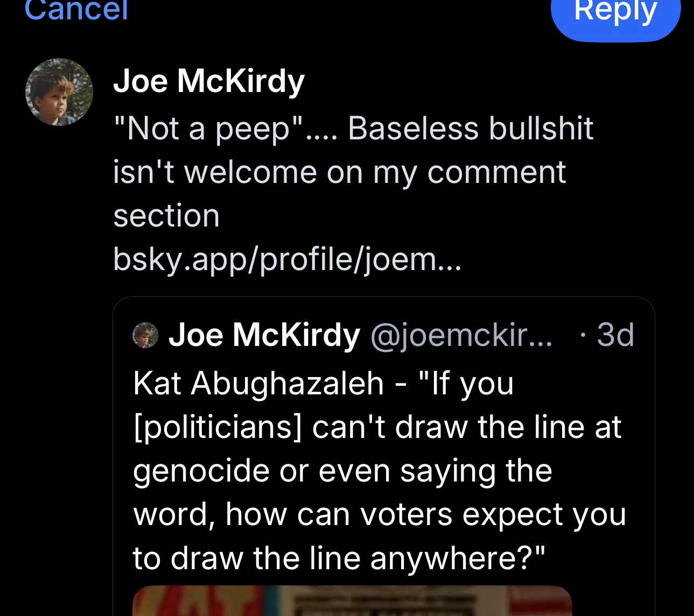Open the image thumbnail in quoted post

[352, 600]
